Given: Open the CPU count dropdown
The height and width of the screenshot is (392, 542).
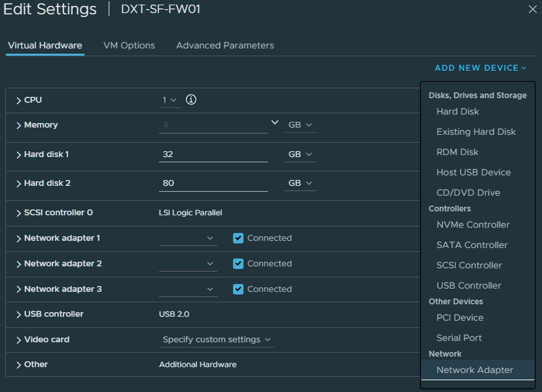Looking at the screenshot, I should point(169,100).
